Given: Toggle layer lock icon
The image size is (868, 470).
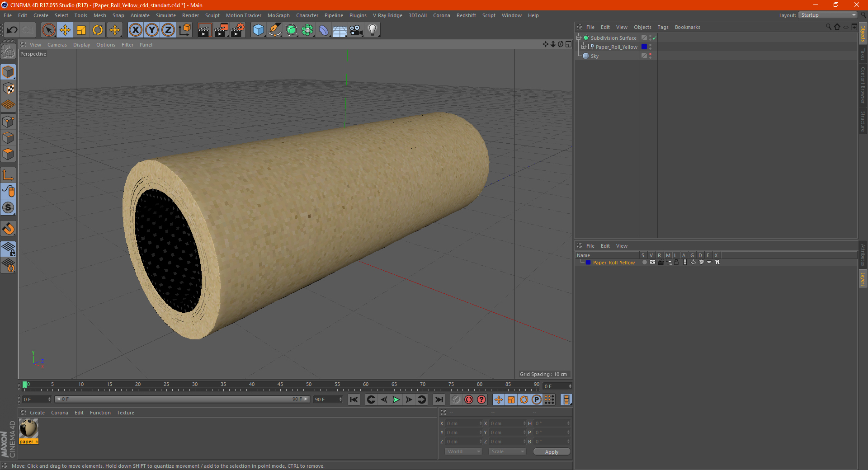Looking at the screenshot, I should coord(677,262).
